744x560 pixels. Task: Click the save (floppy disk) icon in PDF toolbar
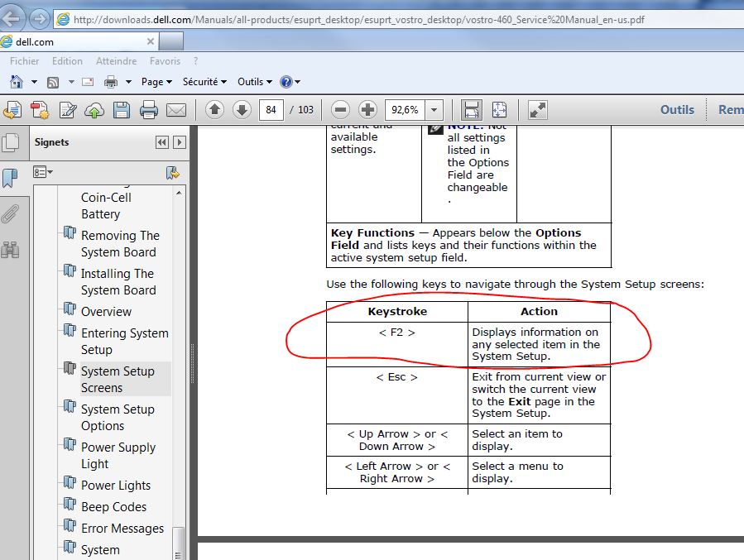pos(122,110)
